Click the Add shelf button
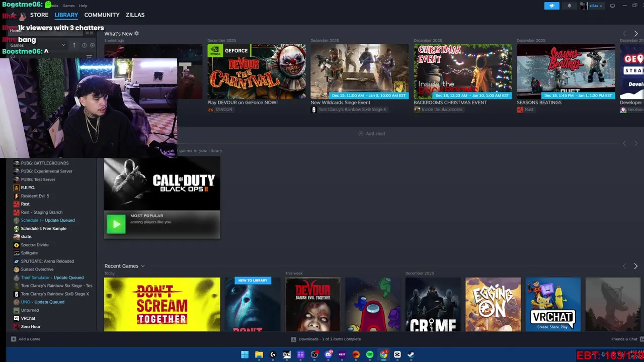This screenshot has width=644, height=362. coord(372,133)
